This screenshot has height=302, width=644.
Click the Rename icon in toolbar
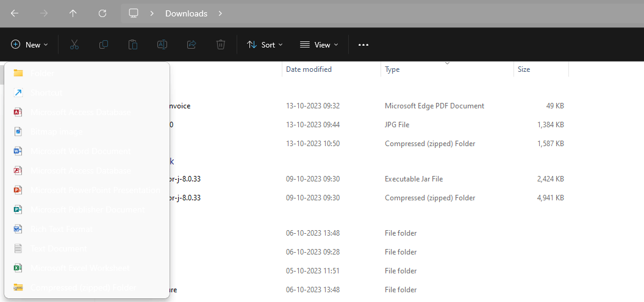pos(162,44)
